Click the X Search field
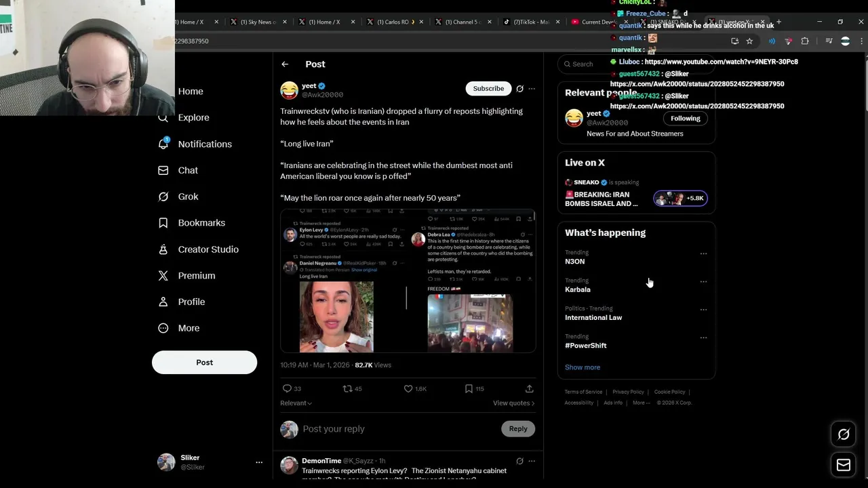This screenshot has width=868, height=488. pos(636,64)
